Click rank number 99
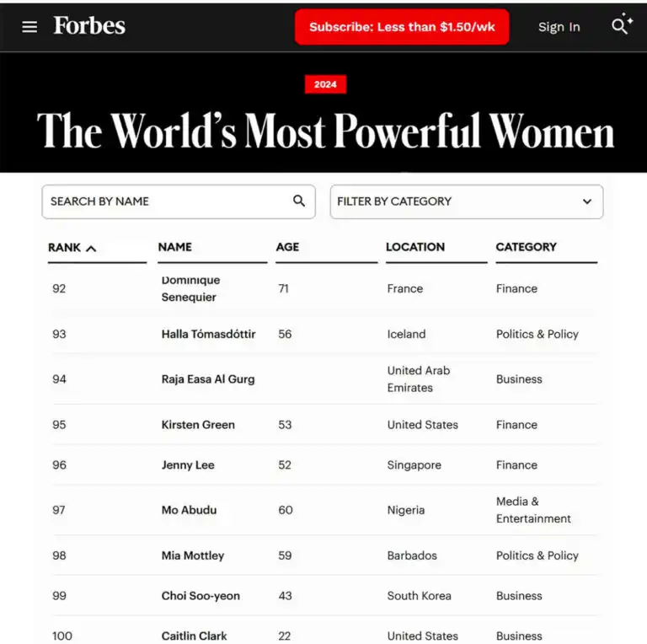The image size is (647, 644). [59, 596]
